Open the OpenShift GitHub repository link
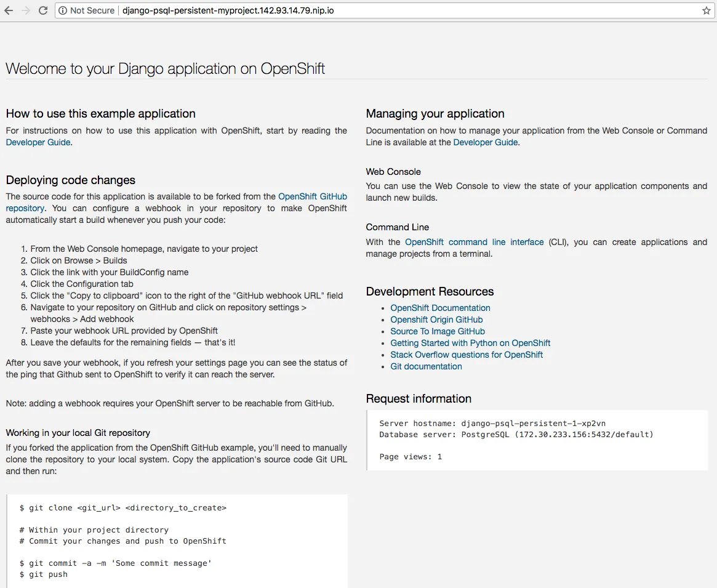717x588 pixels. (312, 196)
